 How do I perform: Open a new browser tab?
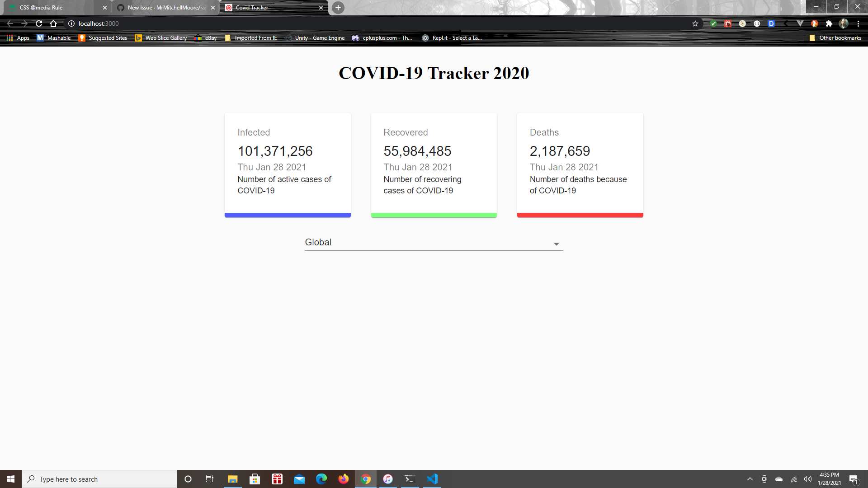(338, 8)
